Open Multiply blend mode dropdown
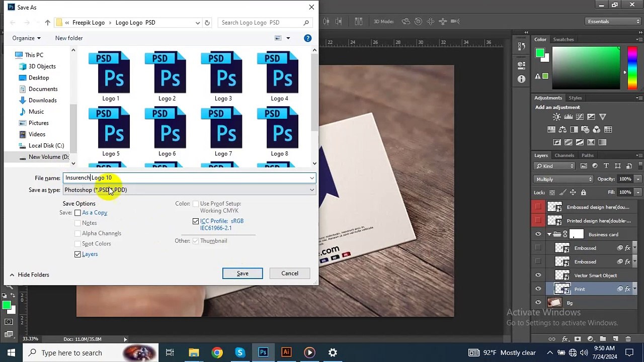 tap(564, 179)
